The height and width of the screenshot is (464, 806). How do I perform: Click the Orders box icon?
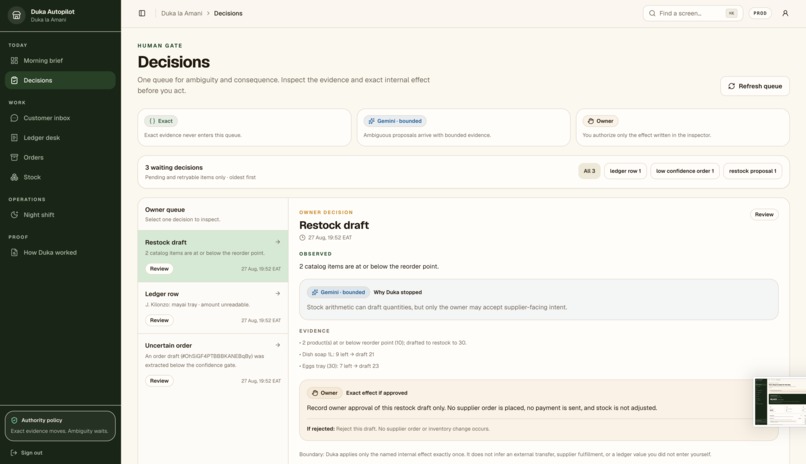click(14, 157)
